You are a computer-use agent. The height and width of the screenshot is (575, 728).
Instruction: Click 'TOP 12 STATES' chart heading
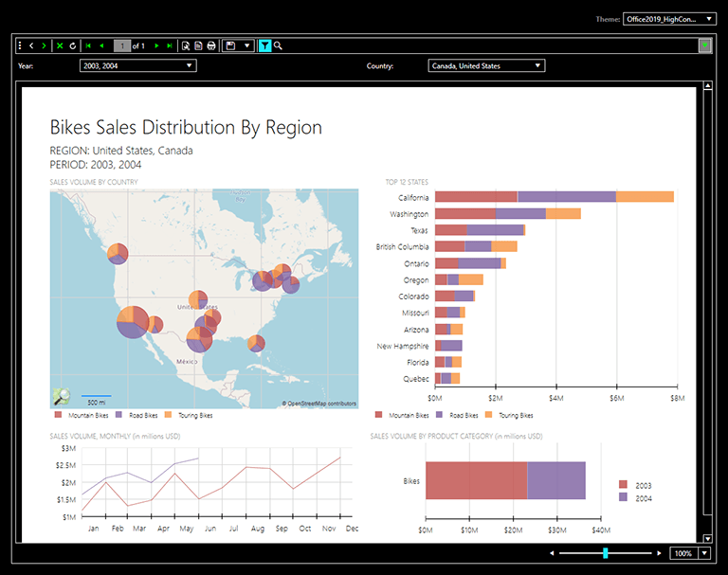[x=407, y=182]
